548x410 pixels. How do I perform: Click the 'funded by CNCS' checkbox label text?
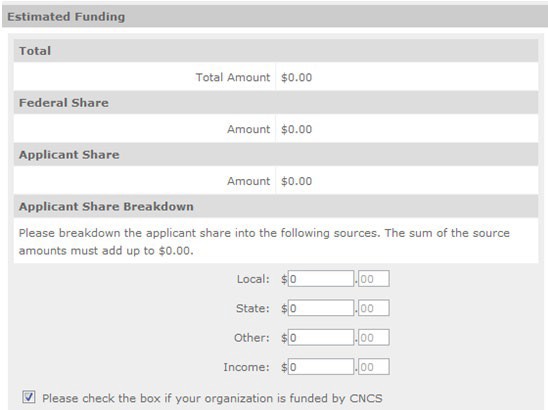coord(212,398)
